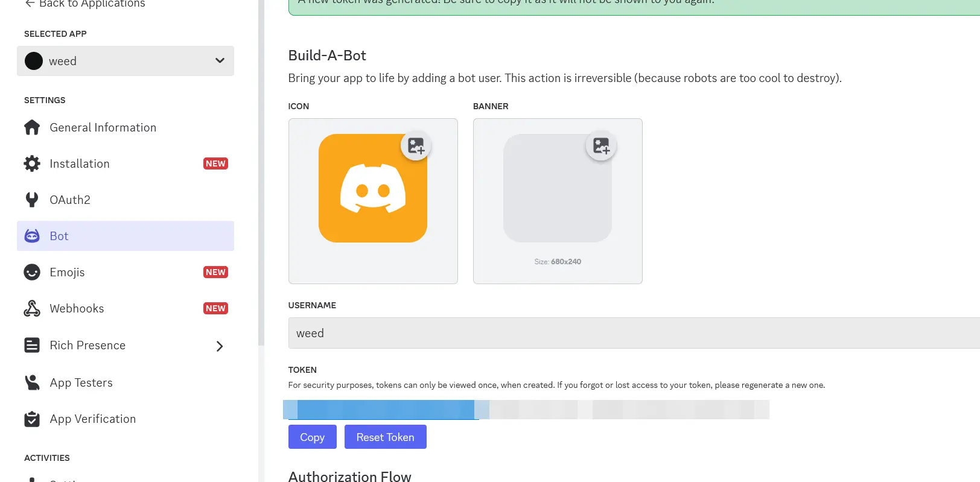Viewport: 980px width, 482px height.
Task: Click the Emojis smiley icon
Action: coord(32,272)
